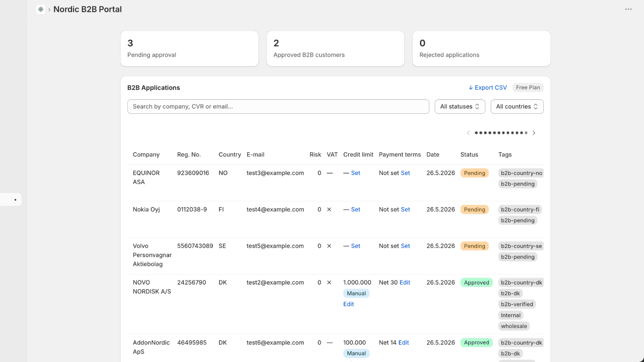Viewport: 644px width, 362px height.
Task: Click the collapsed sidebar handle on left edge
Action: [x=11, y=200]
